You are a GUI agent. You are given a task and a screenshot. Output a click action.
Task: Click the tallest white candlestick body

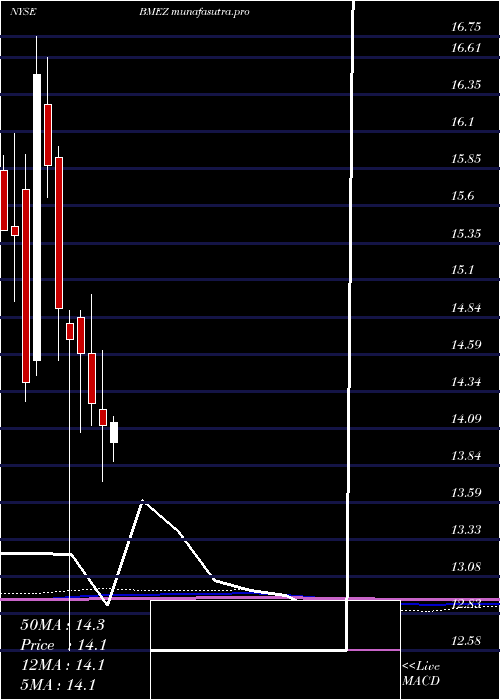click(x=37, y=217)
